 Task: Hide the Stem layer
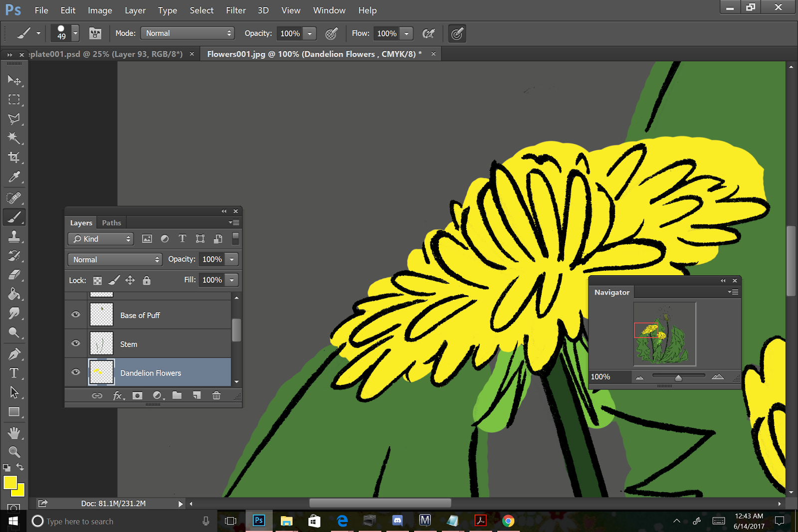click(76, 343)
